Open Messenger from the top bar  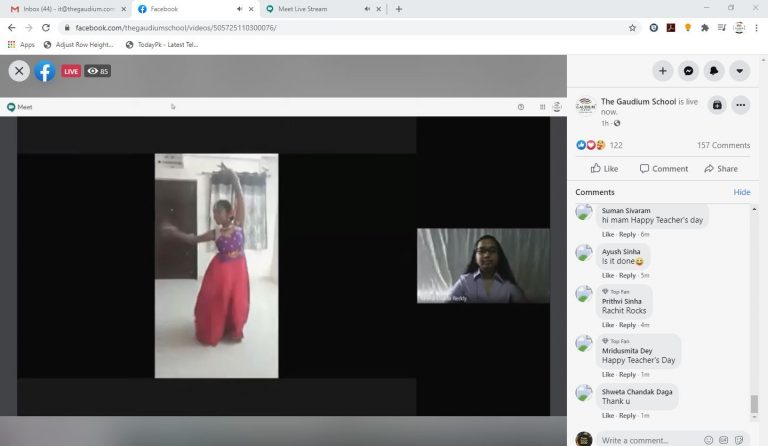[688, 71]
